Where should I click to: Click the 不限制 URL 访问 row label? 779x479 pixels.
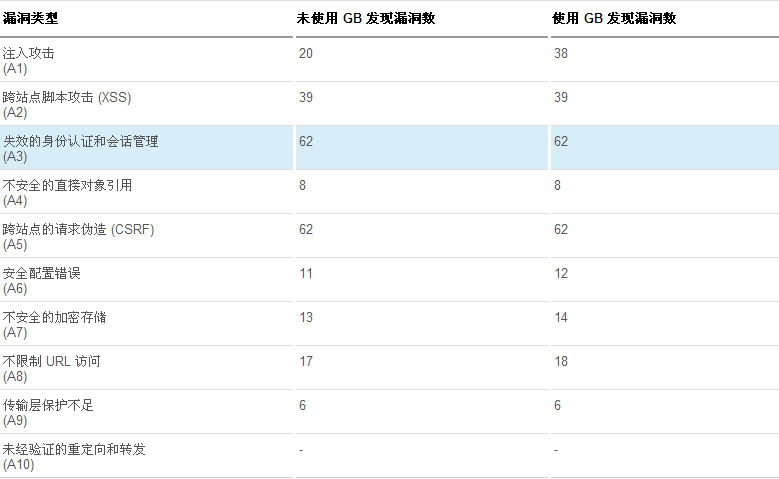[52, 361]
